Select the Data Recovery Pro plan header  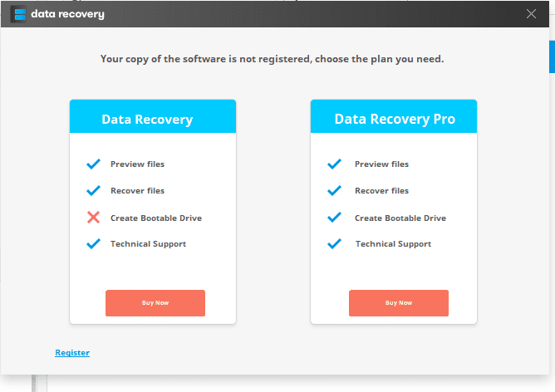pos(395,119)
